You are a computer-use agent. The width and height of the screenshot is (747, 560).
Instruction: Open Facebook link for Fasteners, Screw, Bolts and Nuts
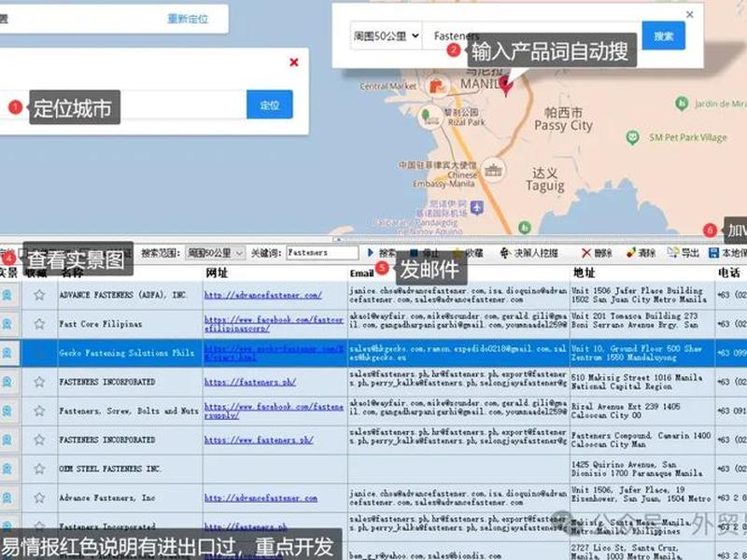click(274, 411)
